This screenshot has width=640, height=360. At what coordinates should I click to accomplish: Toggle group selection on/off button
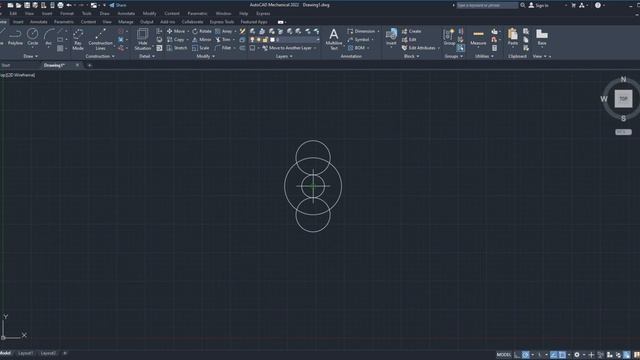point(460,48)
